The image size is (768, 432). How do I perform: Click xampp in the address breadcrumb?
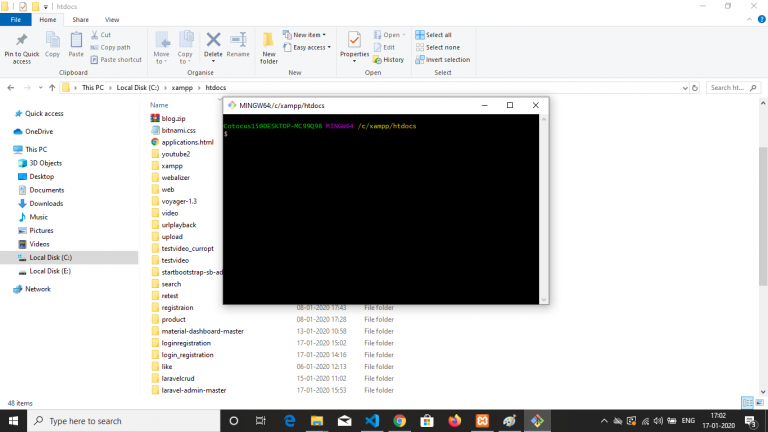point(182,88)
